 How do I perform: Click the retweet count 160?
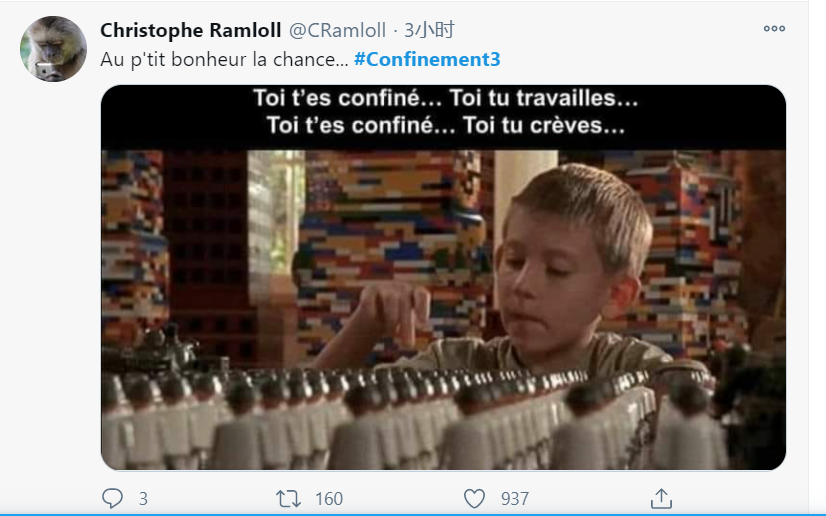[329, 499]
